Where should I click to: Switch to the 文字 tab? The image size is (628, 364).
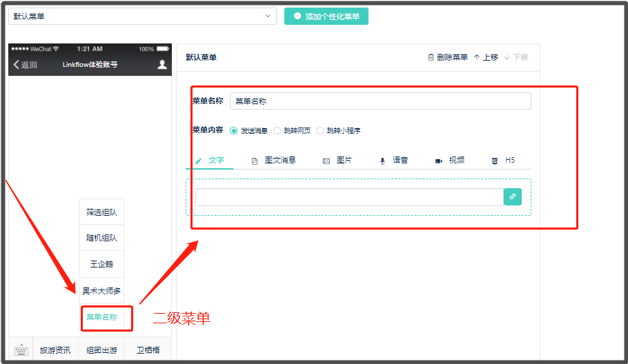(x=210, y=161)
